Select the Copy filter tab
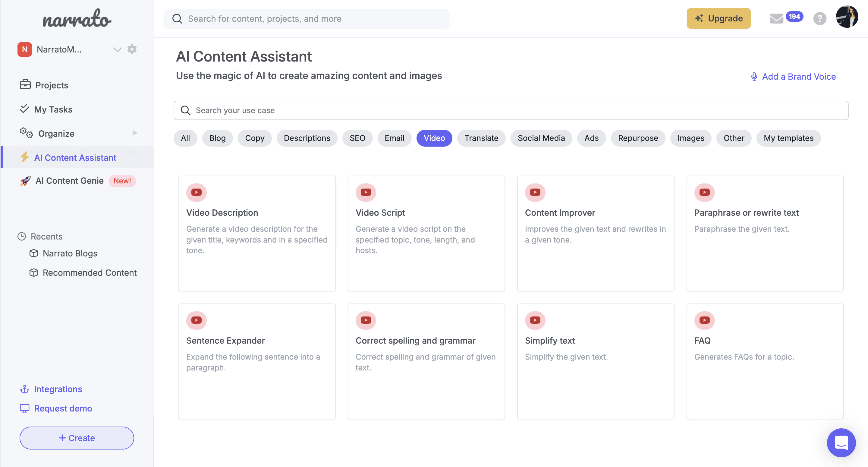Image resolution: width=868 pixels, height=467 pixels. pos(255,138)
